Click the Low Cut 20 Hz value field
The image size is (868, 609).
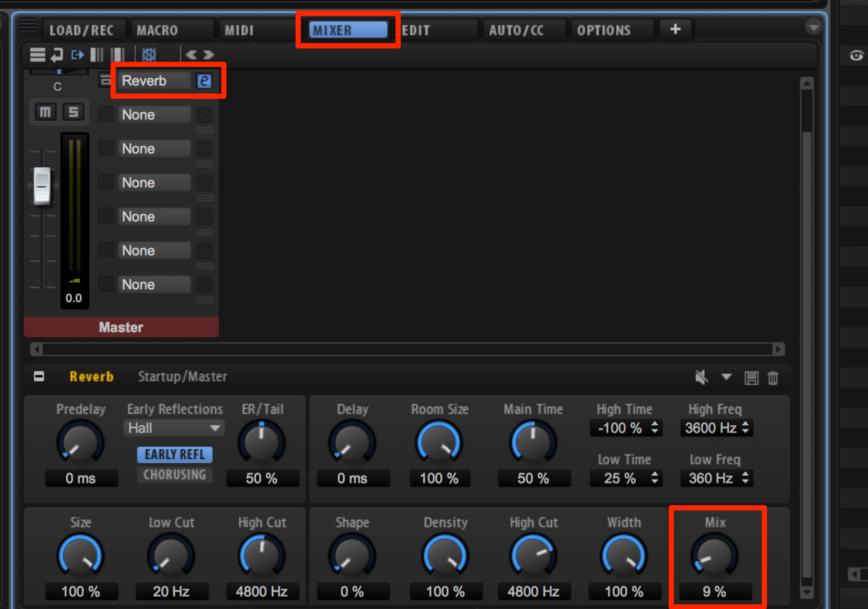pos(171,591)
